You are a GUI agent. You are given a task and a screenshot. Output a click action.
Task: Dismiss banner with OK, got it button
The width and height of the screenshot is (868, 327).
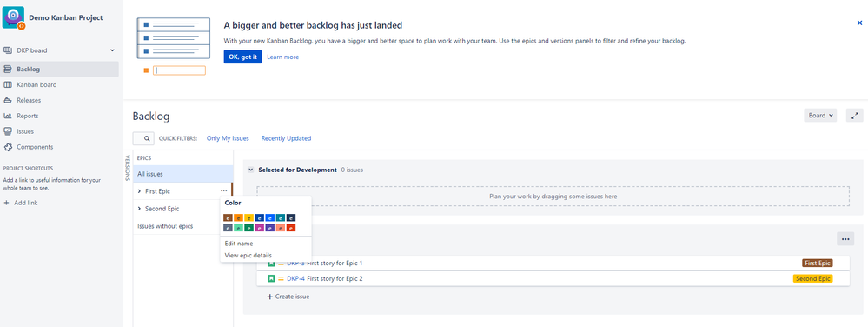(x=242, y=57)
